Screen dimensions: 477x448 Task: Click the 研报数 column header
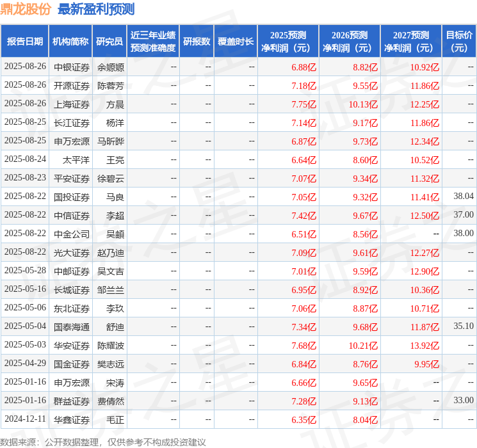point(197,42)
